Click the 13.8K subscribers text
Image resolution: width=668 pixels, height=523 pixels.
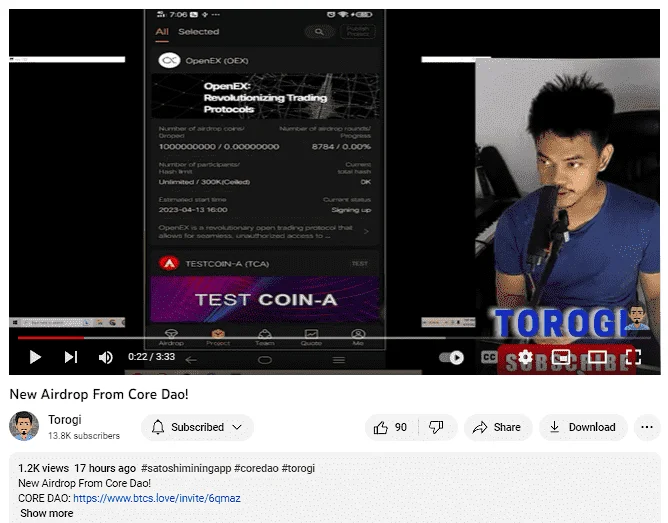84,436
